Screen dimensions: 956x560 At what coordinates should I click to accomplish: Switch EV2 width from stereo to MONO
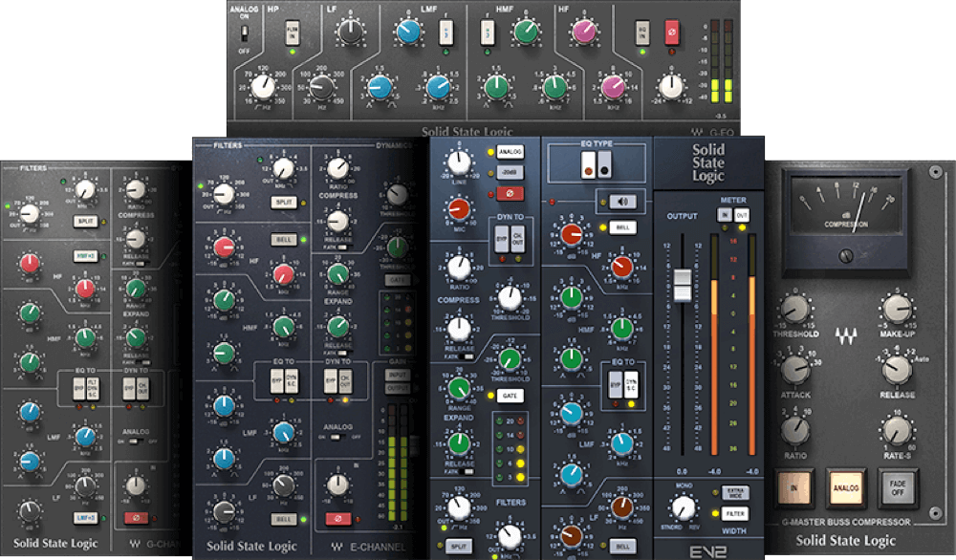click(x=683, y=509)
